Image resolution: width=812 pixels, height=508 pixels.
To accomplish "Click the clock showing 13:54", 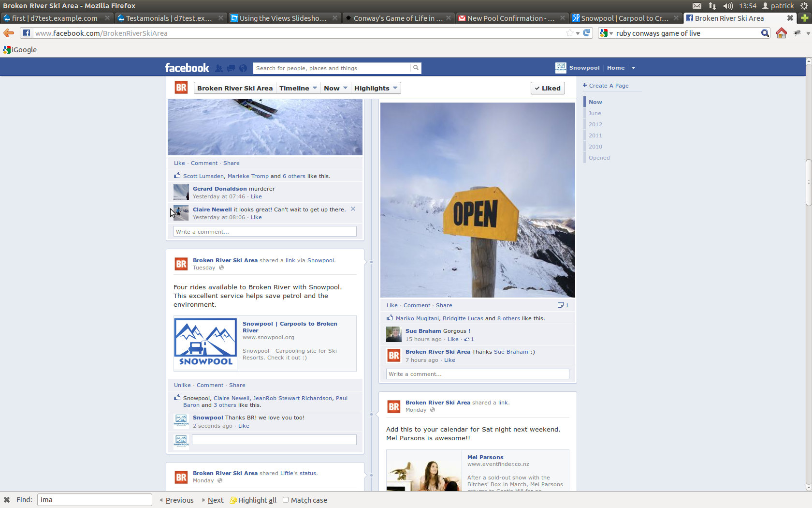I will pos(747,6).
